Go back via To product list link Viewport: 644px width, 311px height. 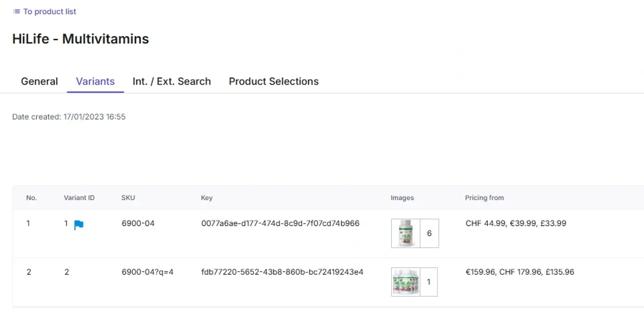50,12
